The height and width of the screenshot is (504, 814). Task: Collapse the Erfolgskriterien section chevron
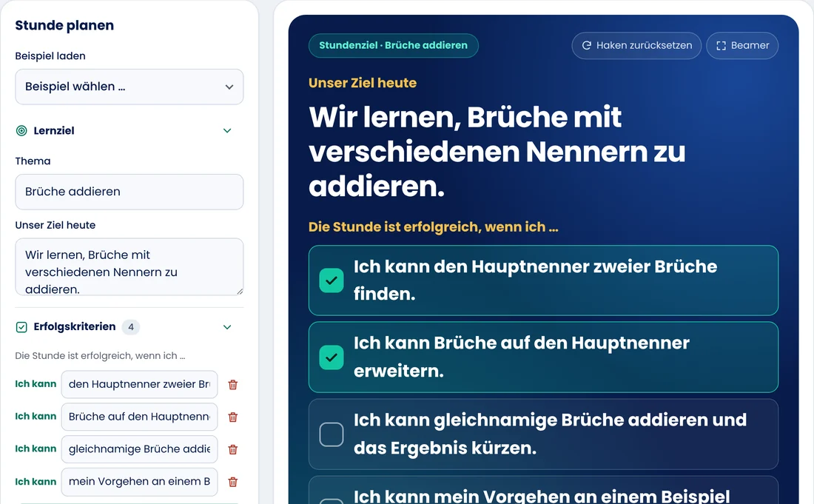pyautogui.click(x=227, y=327)
